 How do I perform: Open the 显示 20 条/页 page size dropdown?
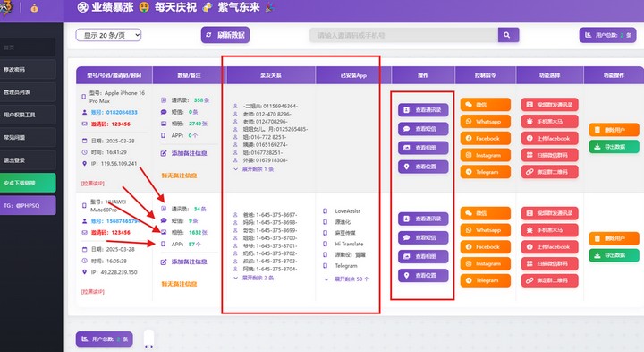coord(108,35)
